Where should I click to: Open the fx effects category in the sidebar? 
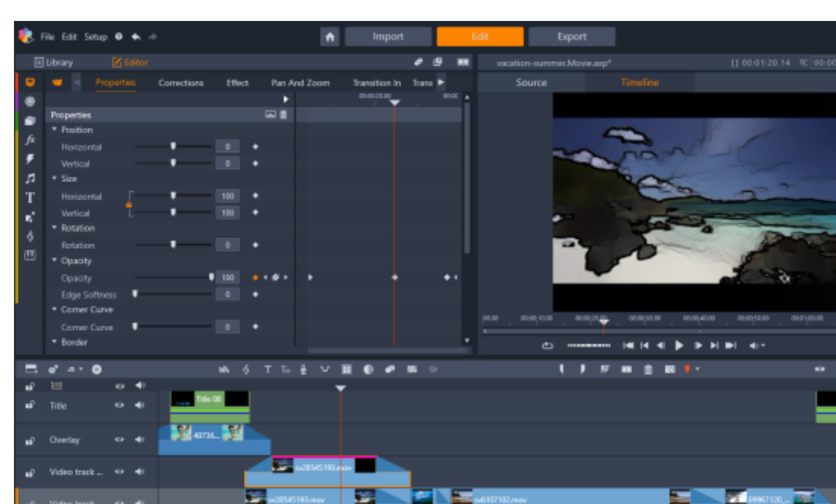(x=30, y=140)
